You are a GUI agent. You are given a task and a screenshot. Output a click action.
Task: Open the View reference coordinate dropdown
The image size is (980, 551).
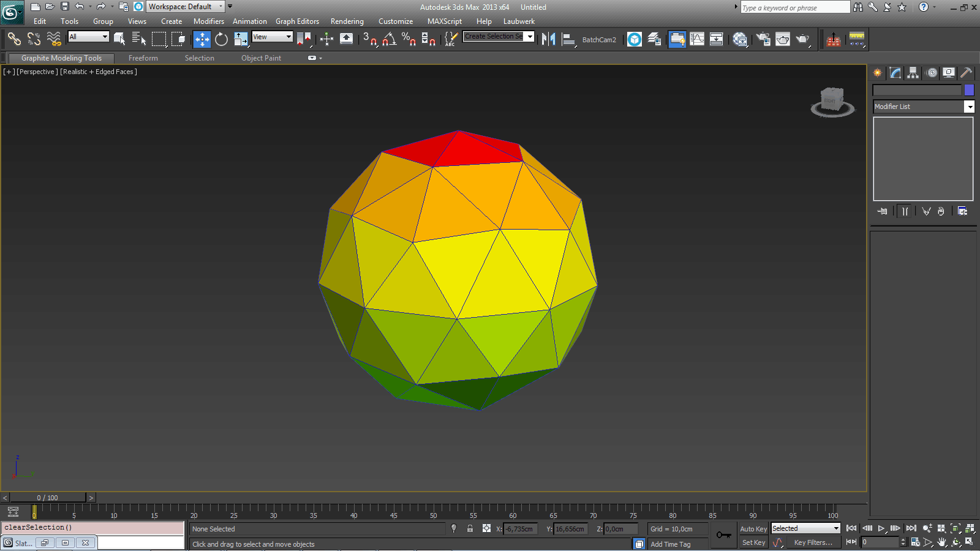(x=272, y=37)
